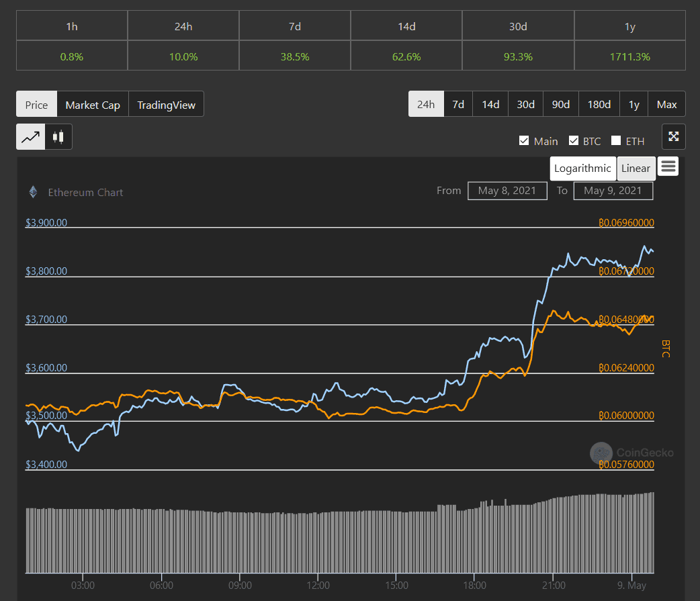Enable the ETH series checkbox

616,141
